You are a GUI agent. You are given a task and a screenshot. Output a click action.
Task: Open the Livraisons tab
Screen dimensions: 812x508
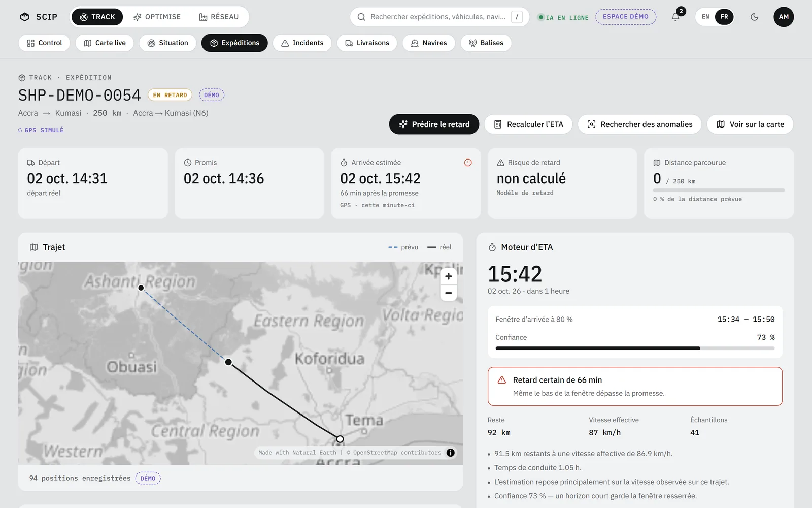(367, 43)
